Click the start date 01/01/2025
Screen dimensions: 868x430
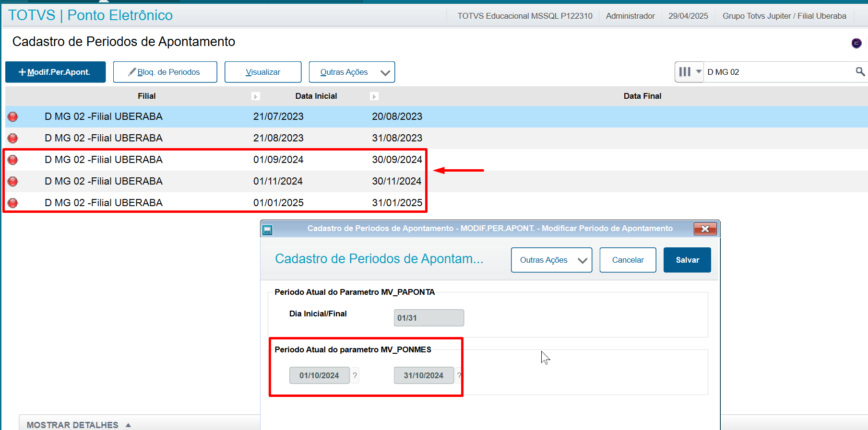point(278,203)
